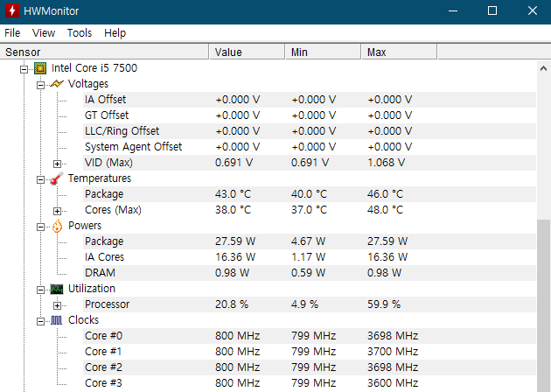Click the Clocks label

[84, 320]
